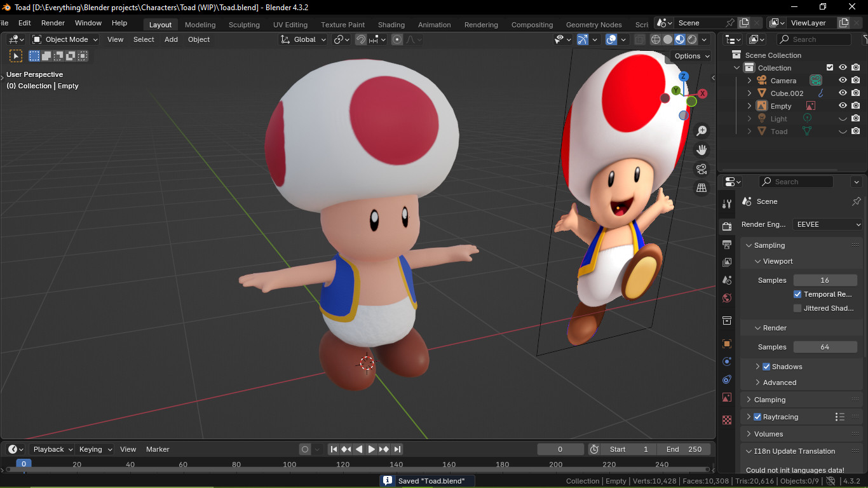Click the X axis on navigation gizmo
Image resolution: width=868 pixels, height=488 pixels.
703,93
